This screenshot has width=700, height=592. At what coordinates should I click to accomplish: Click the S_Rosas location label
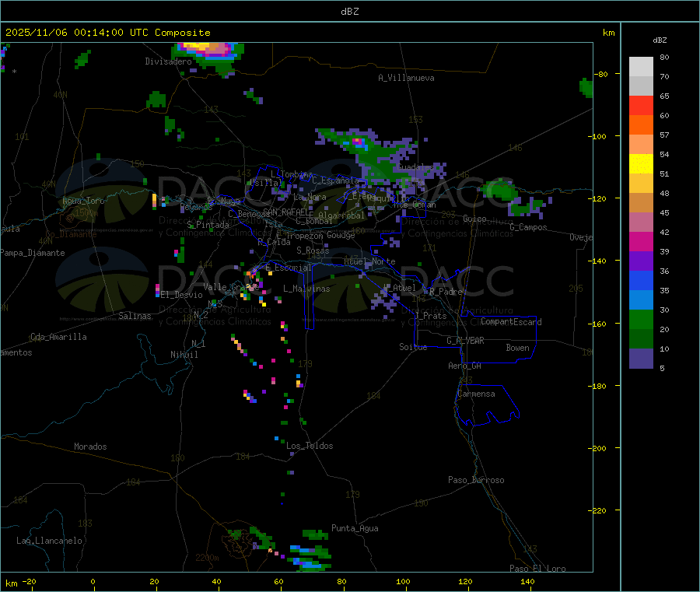pyautogui.click(x=313, y=250)
